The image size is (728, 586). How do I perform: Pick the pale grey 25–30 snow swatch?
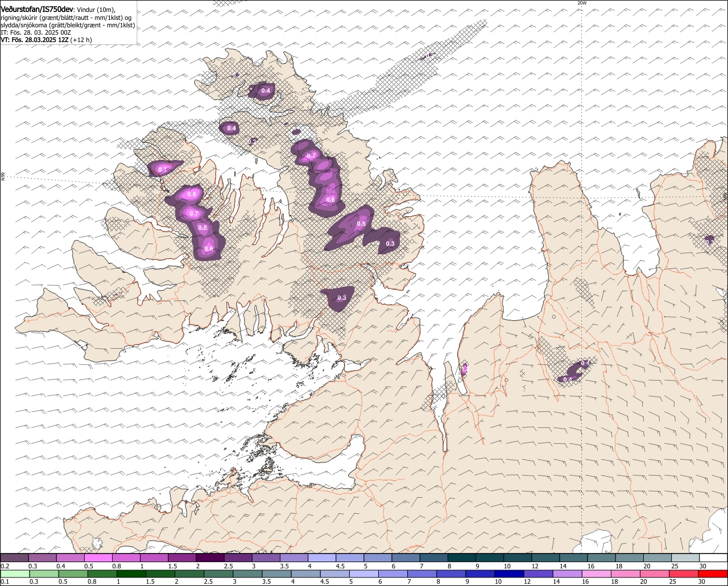tap(685, 558)
